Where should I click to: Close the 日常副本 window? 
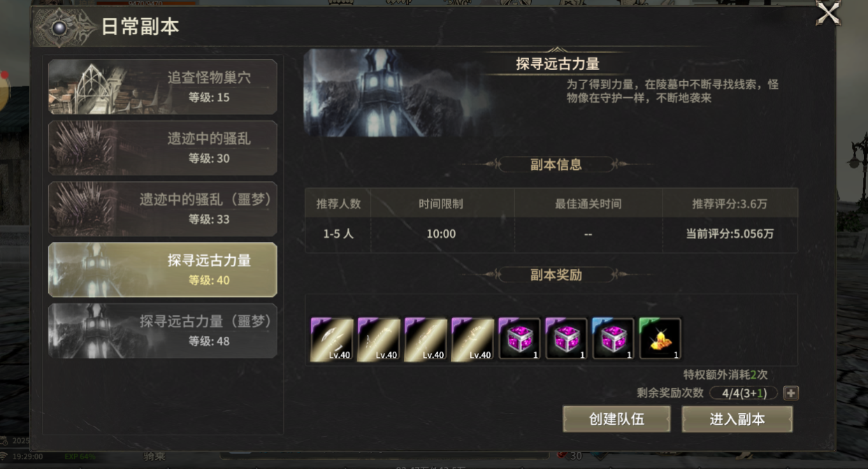pyautogui.click(x=828, y=13)
